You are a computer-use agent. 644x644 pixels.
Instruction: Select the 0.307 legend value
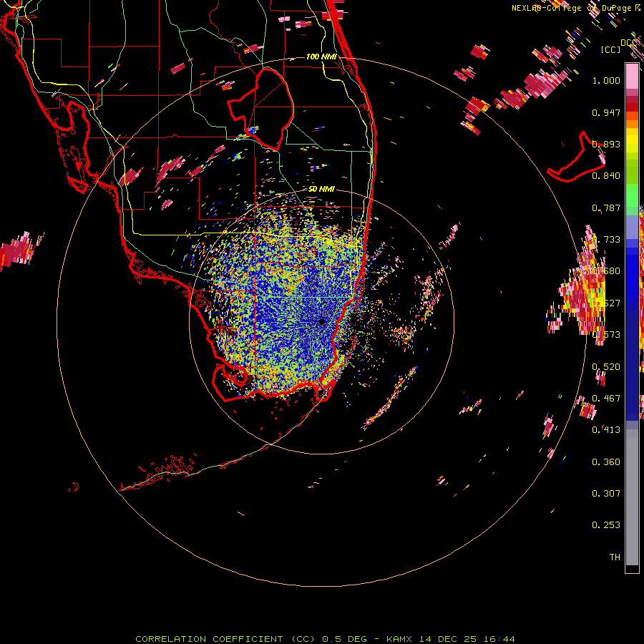tap(606, 494)
